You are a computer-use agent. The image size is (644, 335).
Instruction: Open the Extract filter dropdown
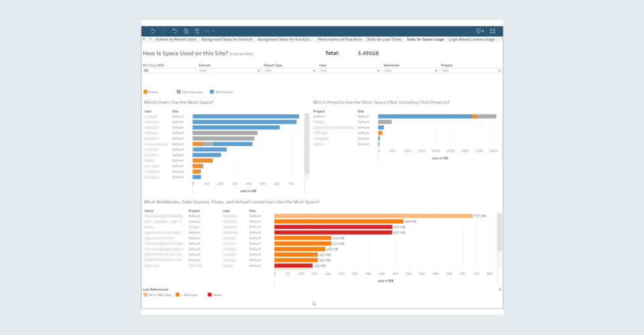coord(229,70)
